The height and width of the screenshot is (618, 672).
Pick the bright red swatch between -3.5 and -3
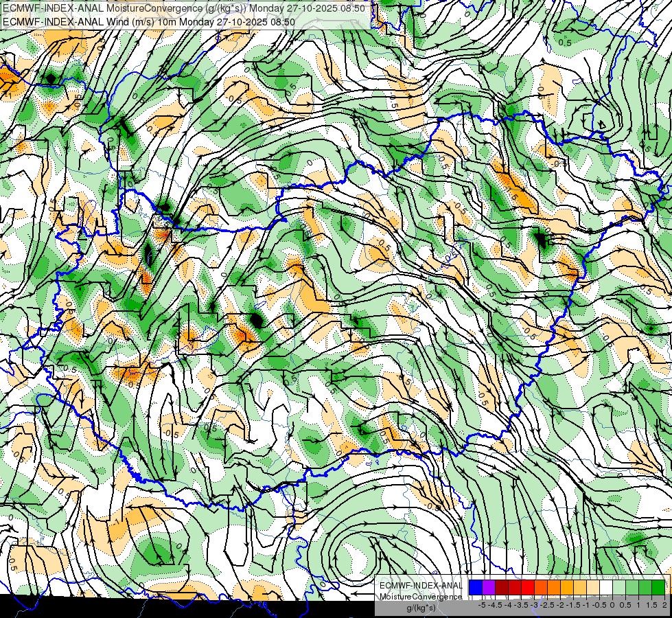(528, 588)
